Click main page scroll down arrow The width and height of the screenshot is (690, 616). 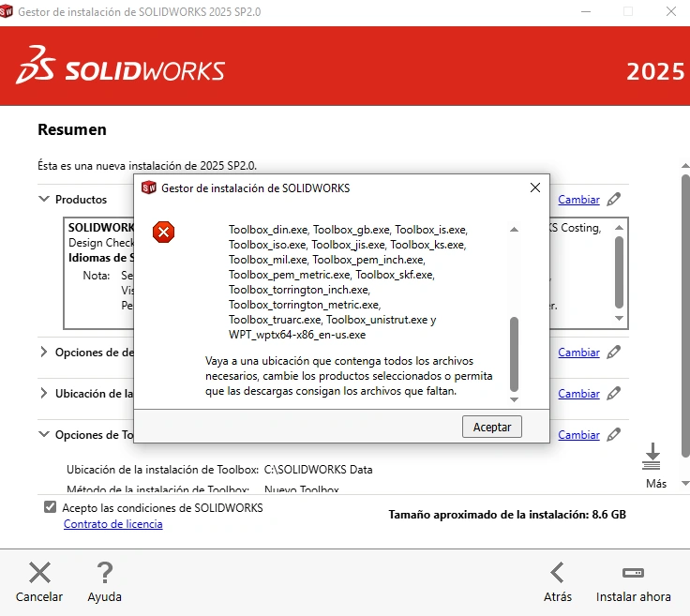[x=685, y=483]
